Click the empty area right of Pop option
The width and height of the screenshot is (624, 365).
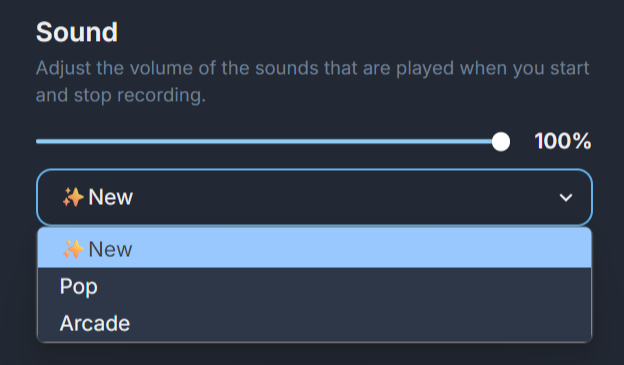(x=344, y=286)
